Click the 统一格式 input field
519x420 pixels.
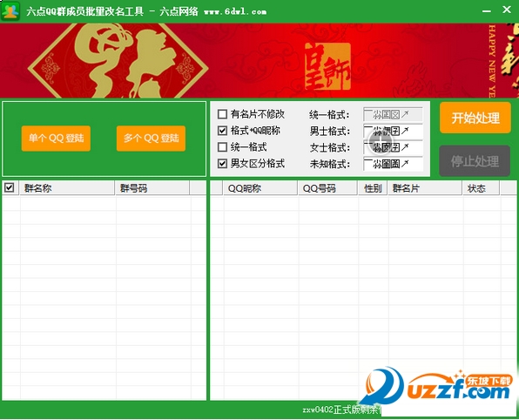pyautogui.click(x=393, y=115)
